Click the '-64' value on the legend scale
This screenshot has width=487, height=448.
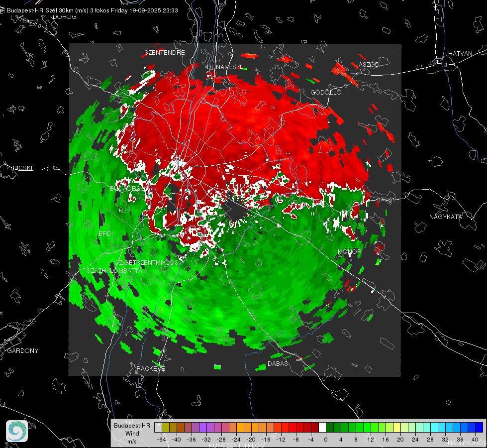[x=161, y=440]
